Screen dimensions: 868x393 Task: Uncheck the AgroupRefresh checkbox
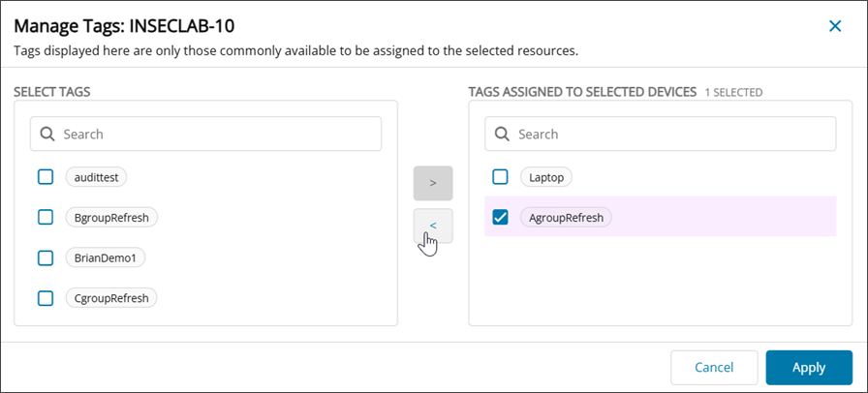click(x=500, y=218)
